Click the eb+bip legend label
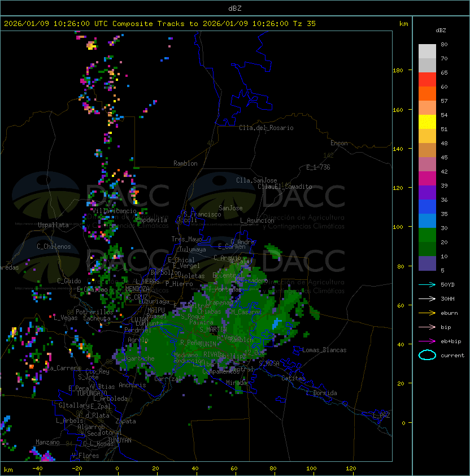 click(x=451, y=341)
